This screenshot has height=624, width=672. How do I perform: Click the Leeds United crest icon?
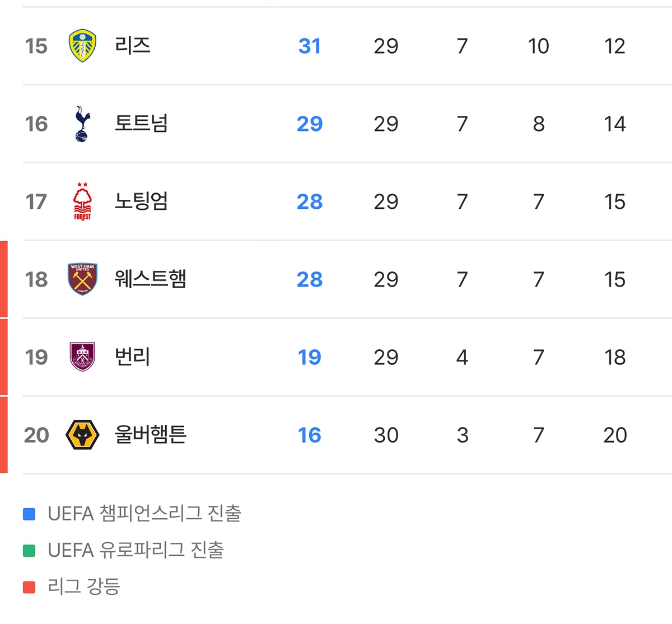(82, 46)
